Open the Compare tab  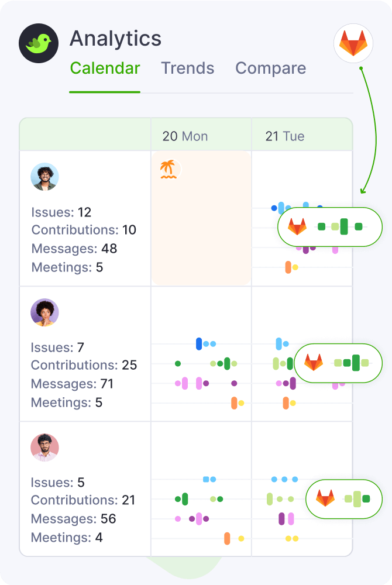click(x=270, y=68)
